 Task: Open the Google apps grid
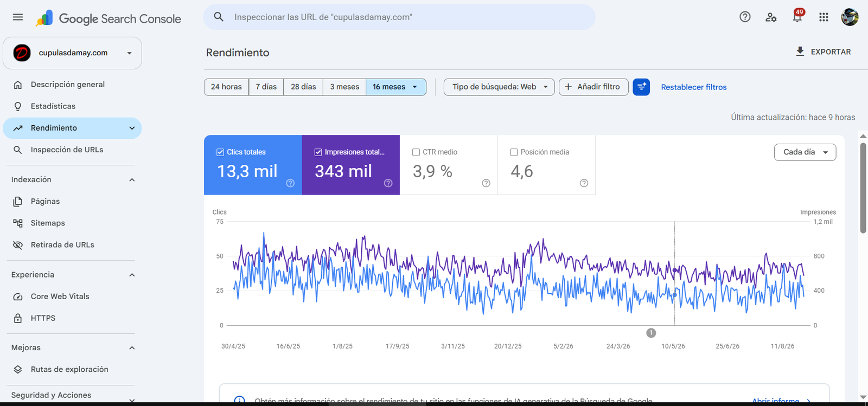pos(824,17)
